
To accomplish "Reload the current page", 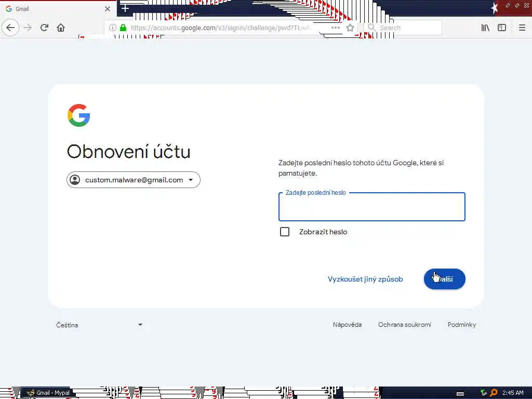I will click(44, 28).
